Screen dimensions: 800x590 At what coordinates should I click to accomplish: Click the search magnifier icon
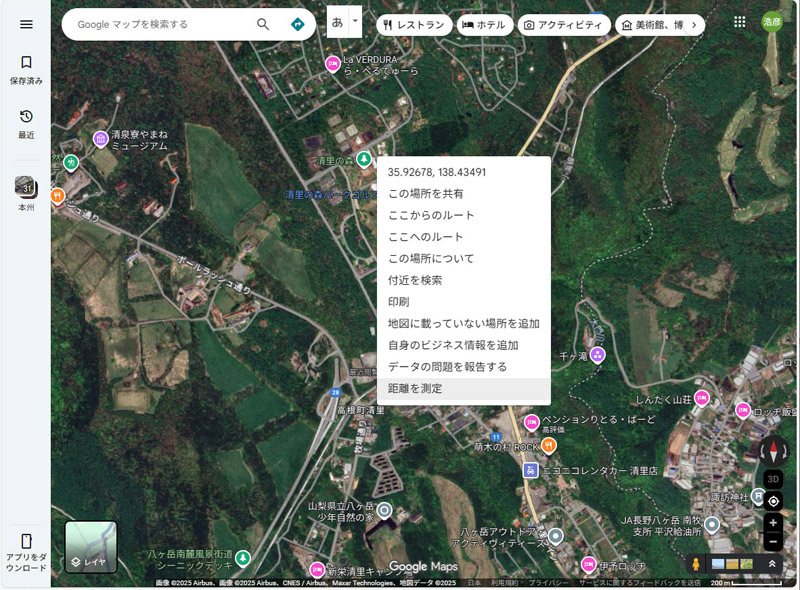(262, 23)
